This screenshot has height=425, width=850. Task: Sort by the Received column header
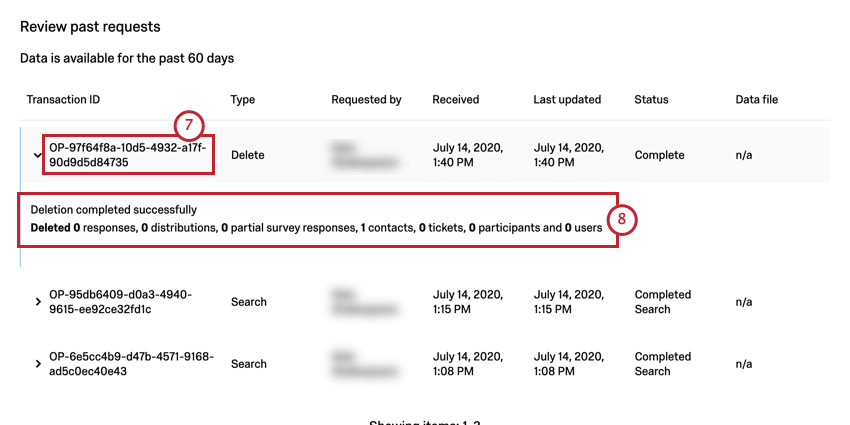(456, 100)
